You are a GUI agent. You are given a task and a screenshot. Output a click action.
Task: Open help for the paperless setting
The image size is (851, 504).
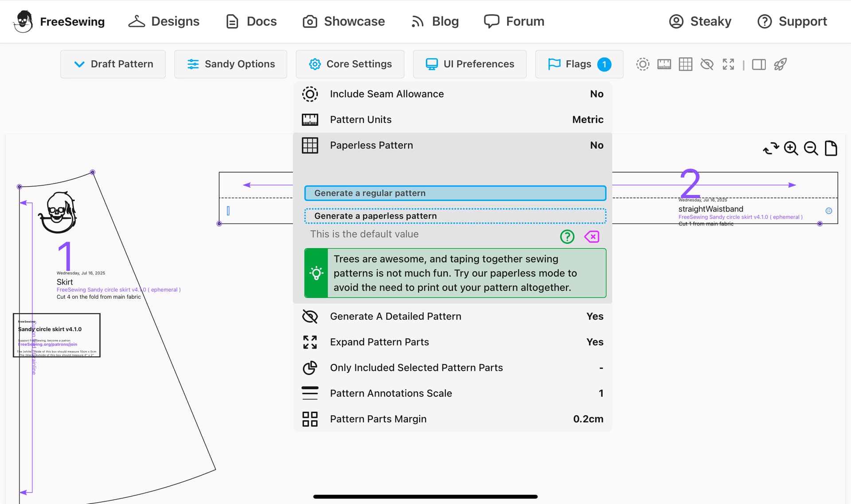point(567,237)
